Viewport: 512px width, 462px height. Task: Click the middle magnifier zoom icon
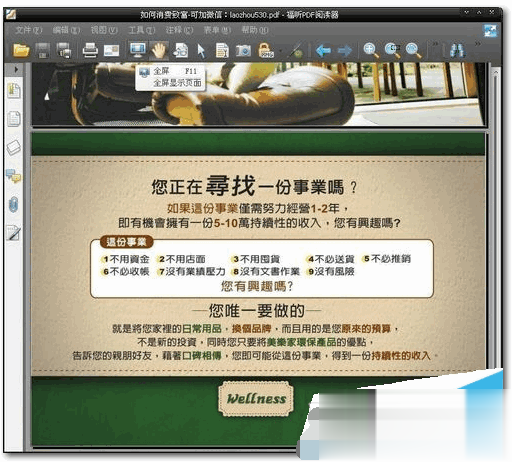point(392,51)
